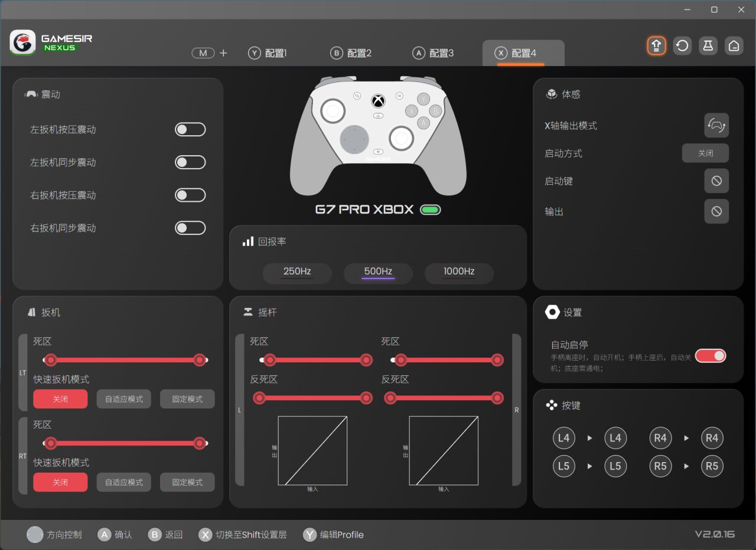Select 500Hz polling rate

point(378,273)
